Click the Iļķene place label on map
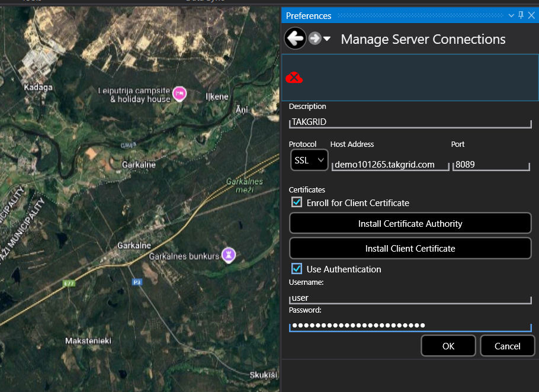Screen dimensions: 539x392 [217, 97]
